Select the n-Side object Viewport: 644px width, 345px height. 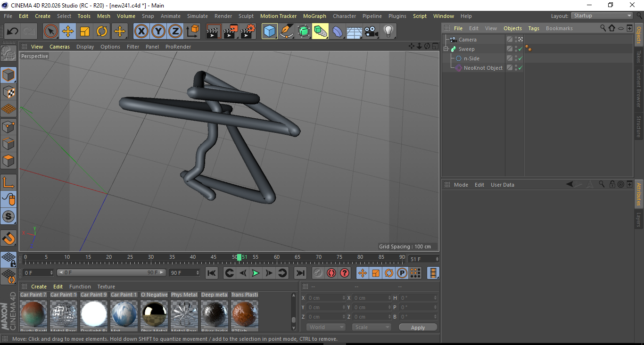click(471, 58)
